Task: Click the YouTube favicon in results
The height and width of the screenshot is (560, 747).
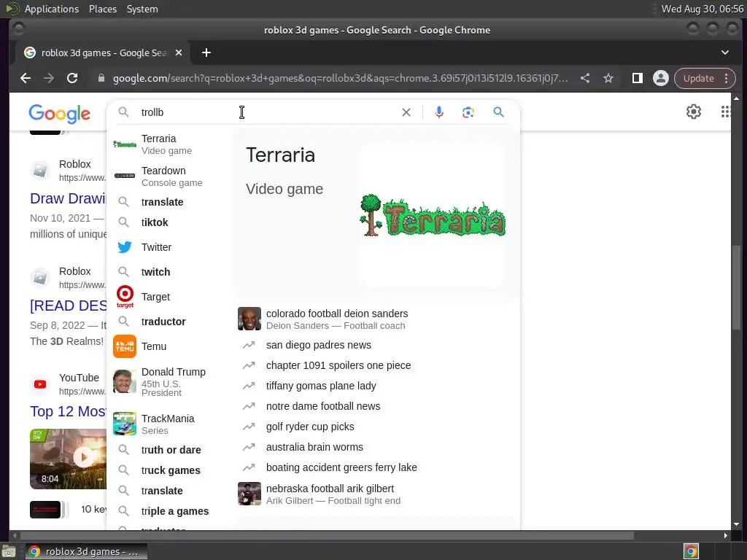Action: (x=40, y=384)
